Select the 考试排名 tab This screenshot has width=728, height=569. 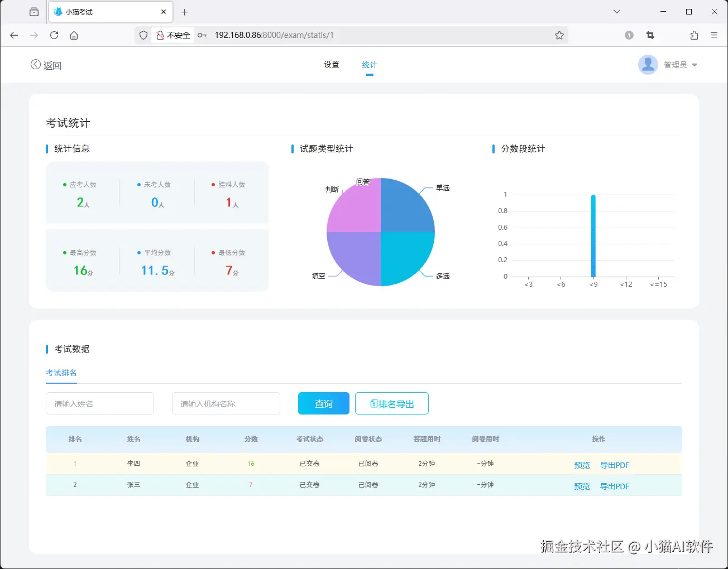tap(61, 373)
